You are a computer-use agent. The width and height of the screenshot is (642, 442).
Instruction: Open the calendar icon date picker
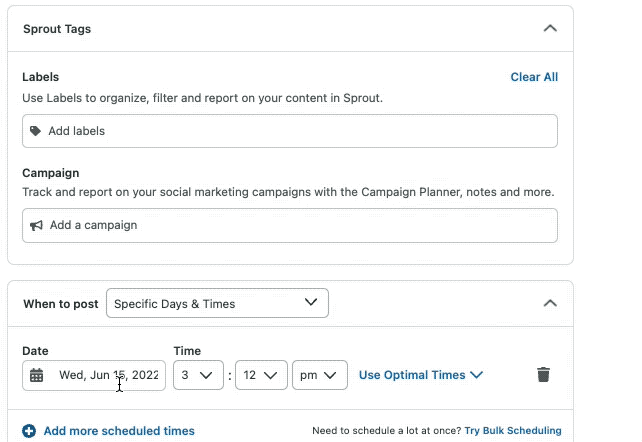point(36,375)
